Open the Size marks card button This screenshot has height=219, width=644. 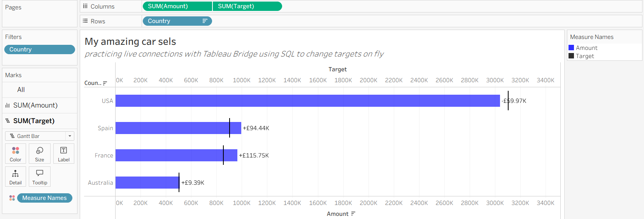pyautogui.click(x=40, y=153)
